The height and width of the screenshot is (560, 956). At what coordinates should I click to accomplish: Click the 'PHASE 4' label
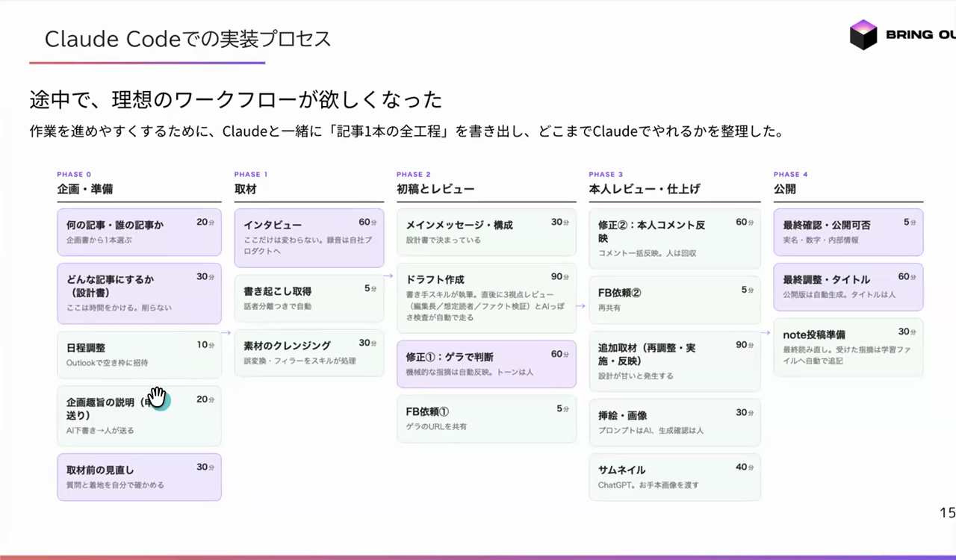pos(791,174)
